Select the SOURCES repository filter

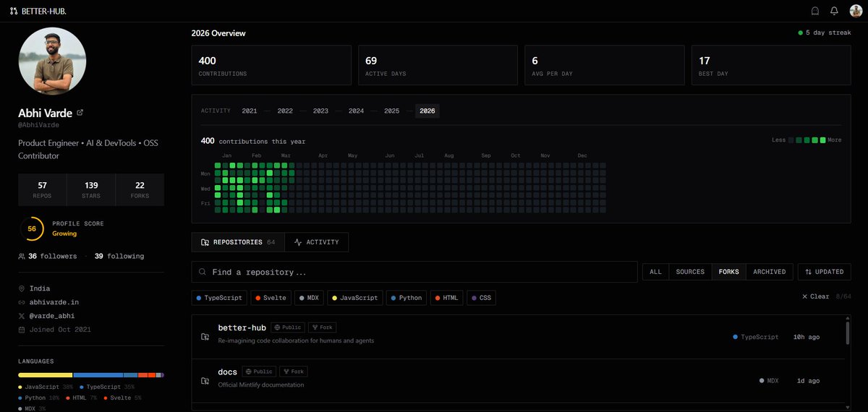[690, 272]
